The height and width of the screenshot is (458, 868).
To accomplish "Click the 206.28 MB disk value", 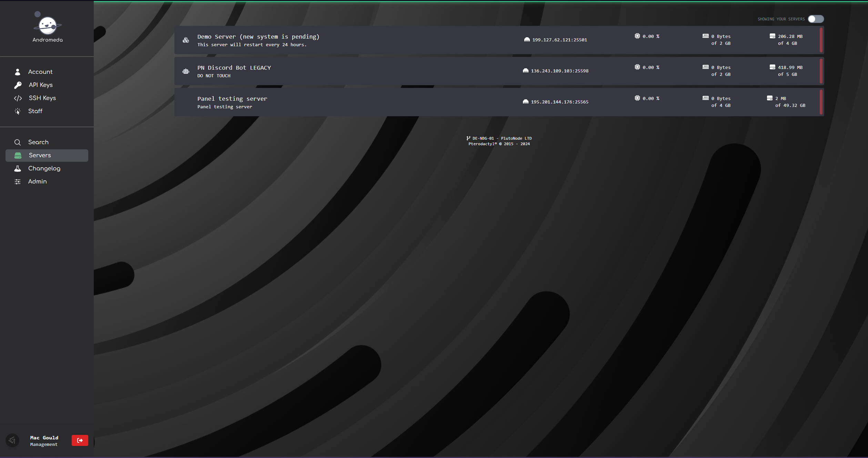I will tap(790, 36).
